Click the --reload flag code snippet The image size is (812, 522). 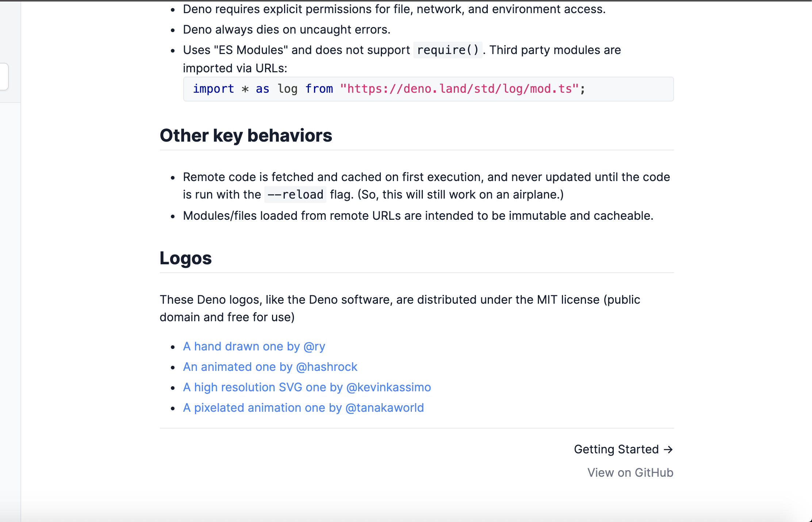point(295,195)
